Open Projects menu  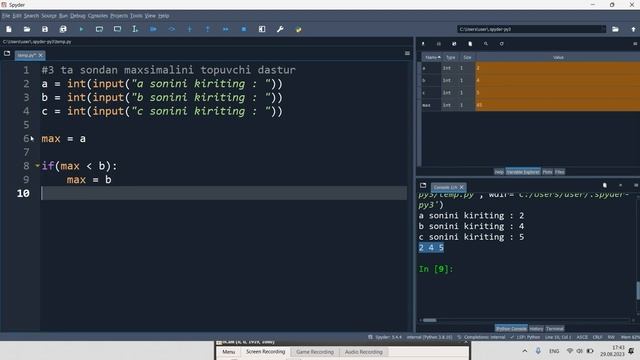click(119, 16)
